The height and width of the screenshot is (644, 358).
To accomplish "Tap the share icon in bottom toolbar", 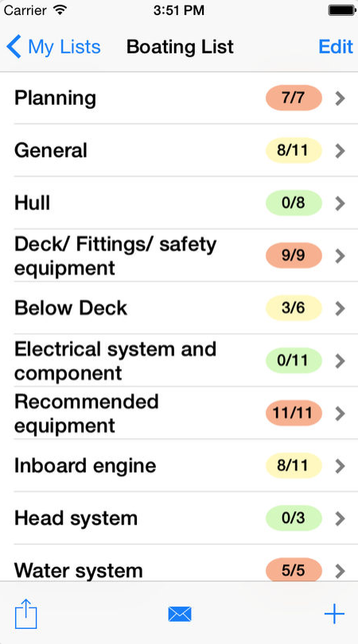I will (26, 614).
